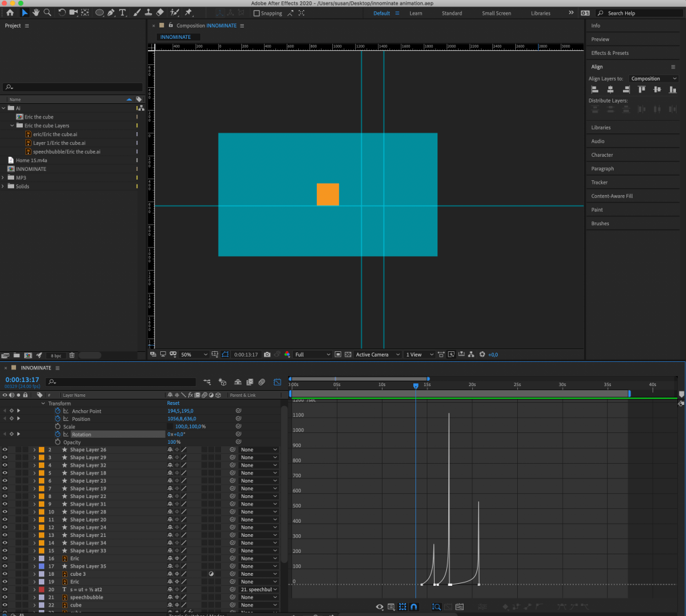
Task: Collapse the Transform property group
Action: point(44,404)
